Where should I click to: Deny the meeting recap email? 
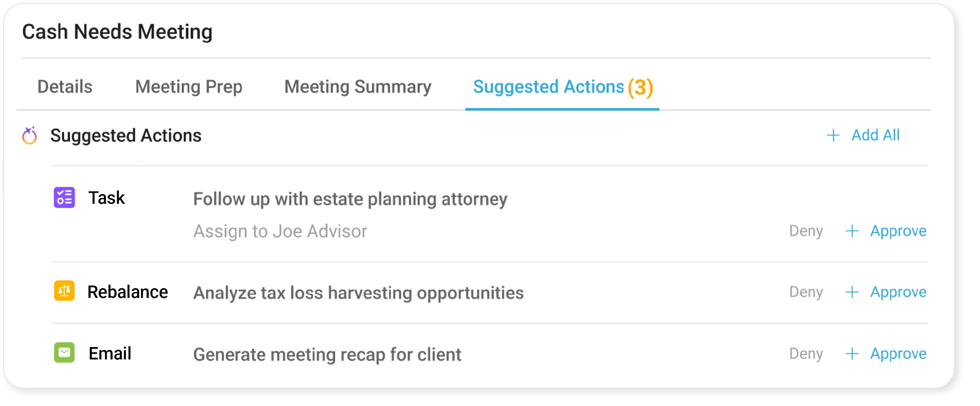806,354
